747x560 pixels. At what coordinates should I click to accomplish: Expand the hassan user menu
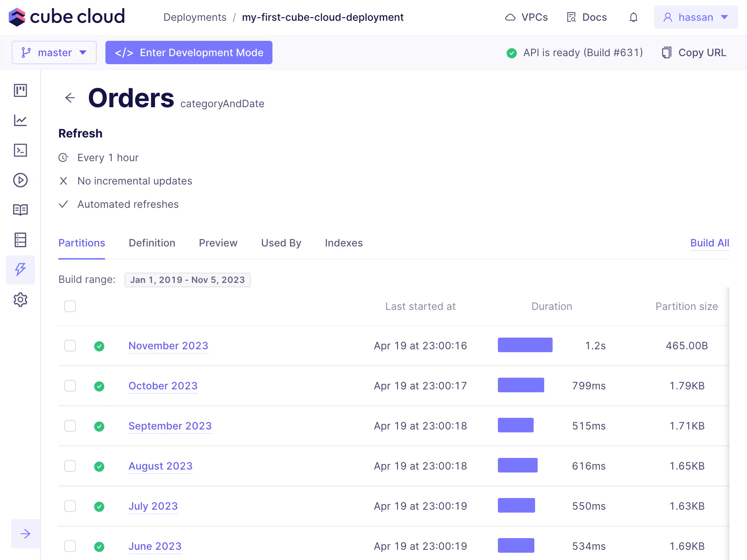[x=696, y=17]
